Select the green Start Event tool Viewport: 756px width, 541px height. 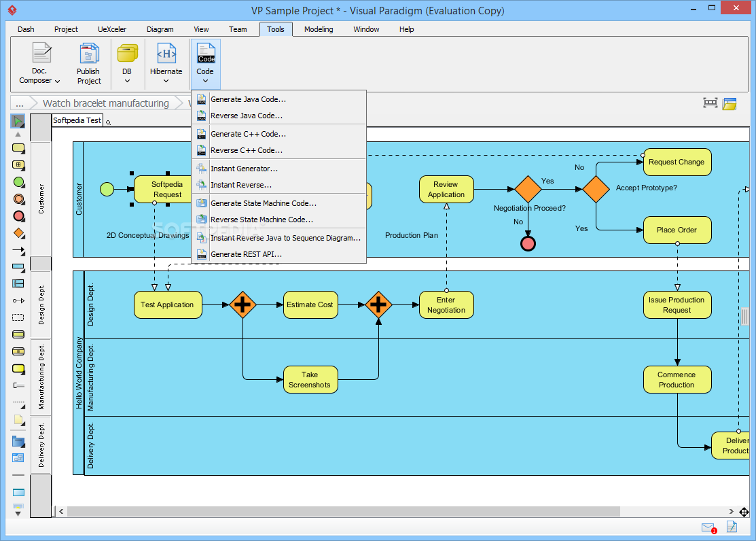tap(18, 182)
